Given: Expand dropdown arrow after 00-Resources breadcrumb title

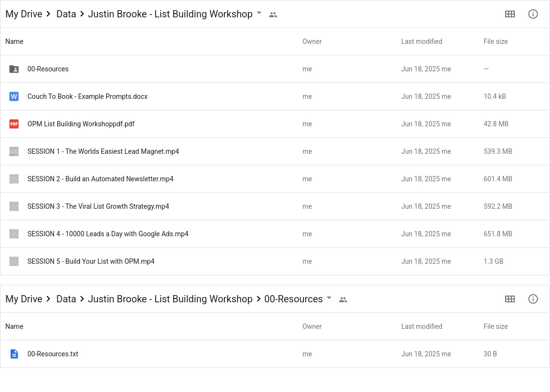Looking at the screenshot, I should 329,298.
